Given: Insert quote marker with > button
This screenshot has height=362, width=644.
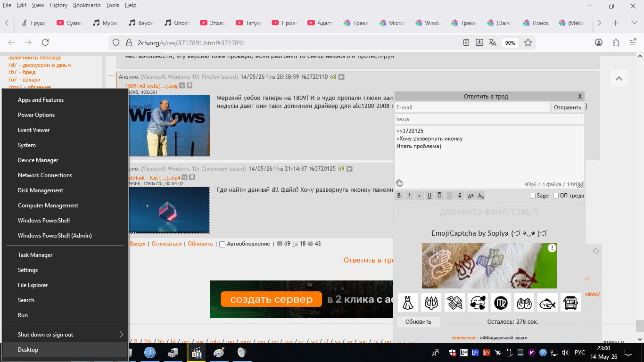Looking at the screenshot, I should 419,196.
